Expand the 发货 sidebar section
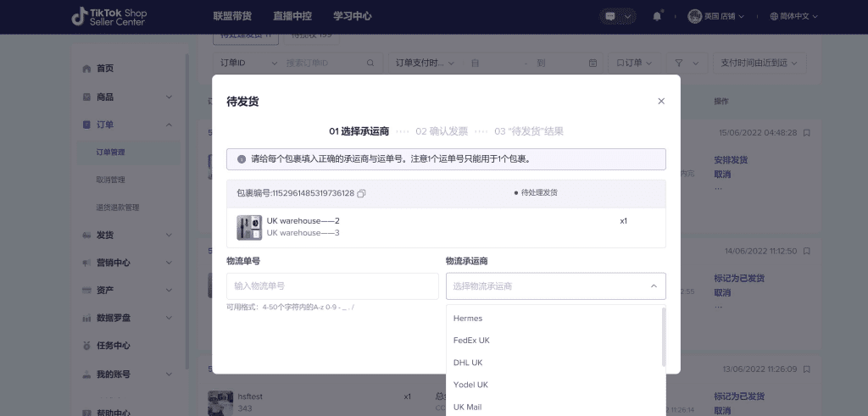Screen dimensions: 868x416 pyautogui.click(x=169, y=235)
